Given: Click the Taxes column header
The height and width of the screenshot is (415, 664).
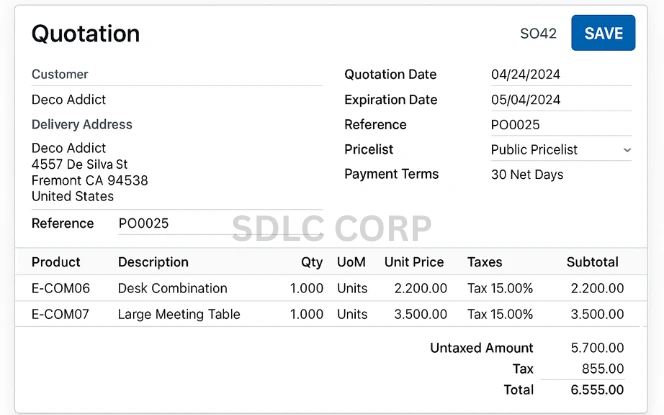Looking at the screenshot, I should (x=485, y=262).
